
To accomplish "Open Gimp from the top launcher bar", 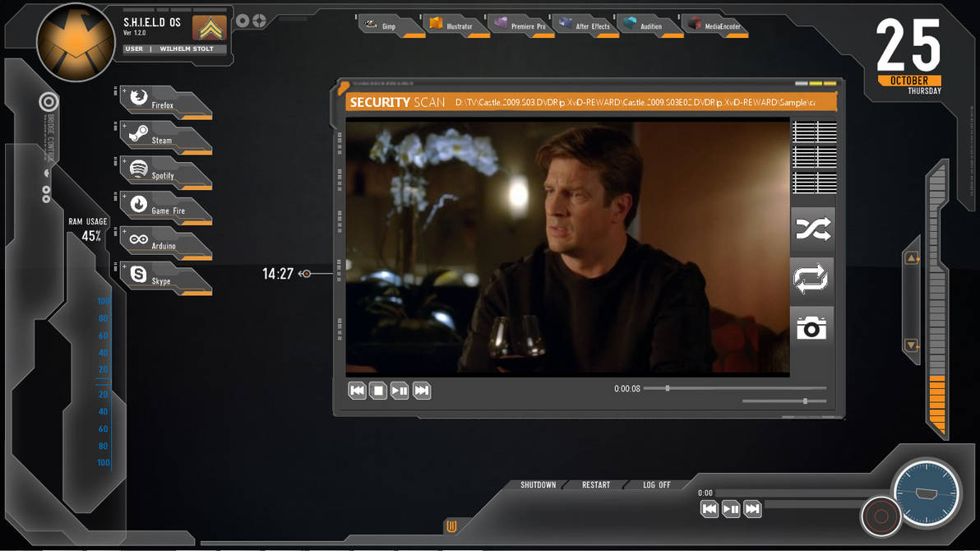I will pos(388,25).
